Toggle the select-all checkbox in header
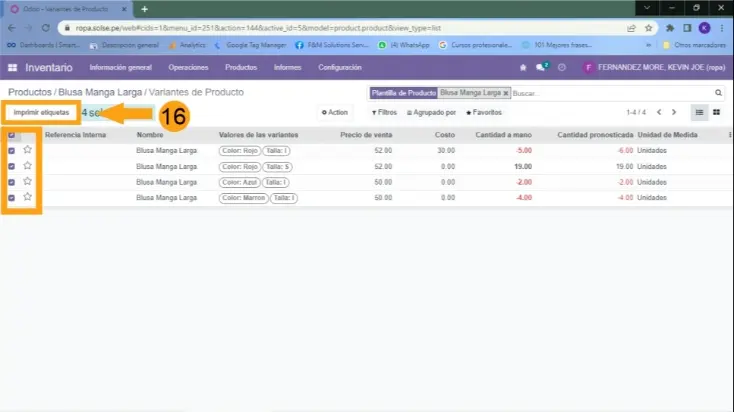This screenshot has width=734, height=412. pyautogui.click(x=12, y=134)
